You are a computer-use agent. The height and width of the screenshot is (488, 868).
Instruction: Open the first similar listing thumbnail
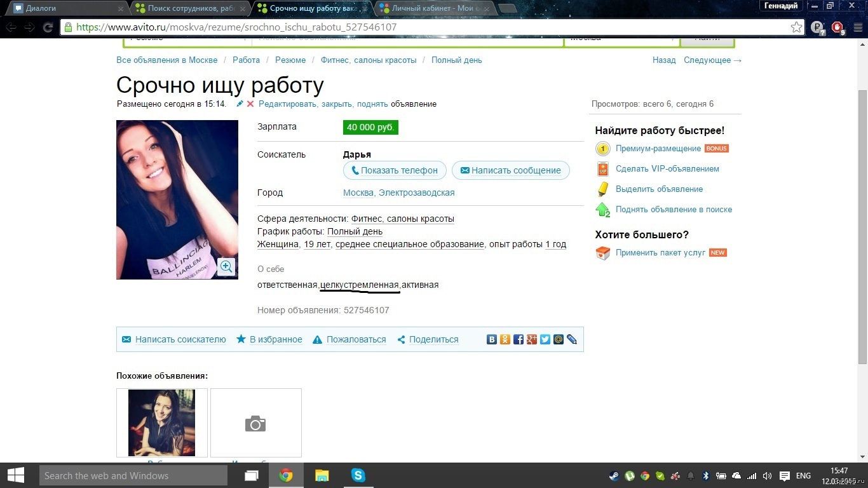point(161,423)
